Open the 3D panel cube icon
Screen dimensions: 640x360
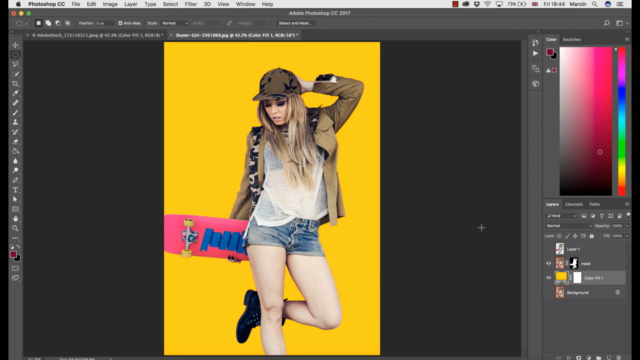(x=536, y=84)
